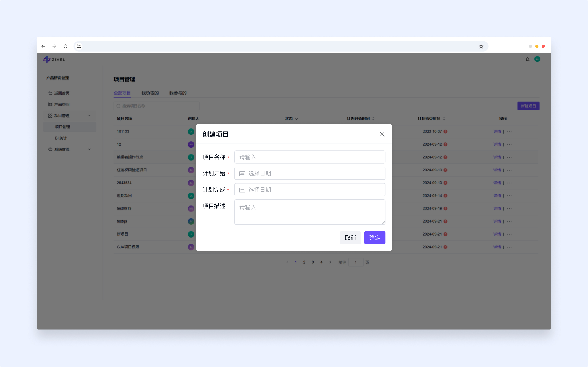Close the 创建项目 dialog with X
This screenshot has height=367, width=588.
click(x=382, y=134)
